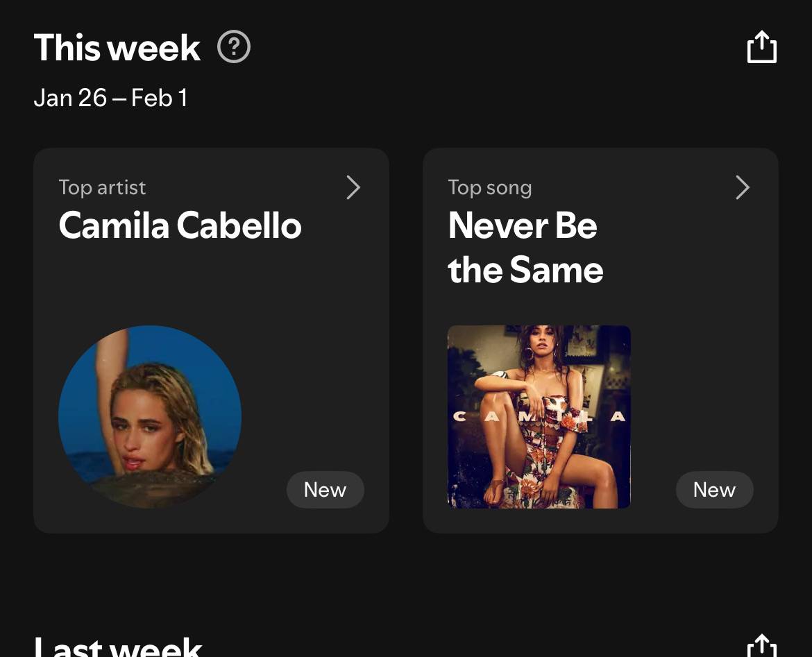Select the Camila Cabello artist name

[180, 226]
